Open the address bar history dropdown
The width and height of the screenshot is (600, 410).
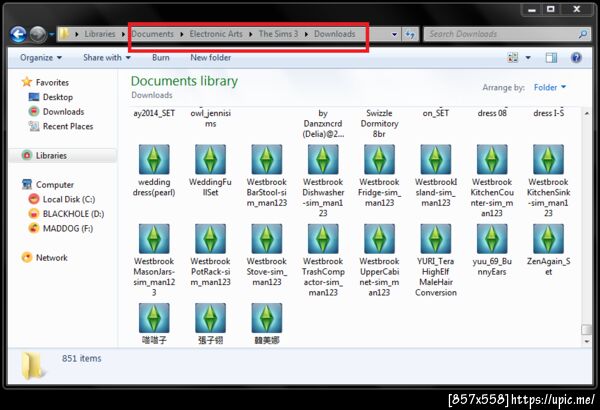(x=394, y=34)
